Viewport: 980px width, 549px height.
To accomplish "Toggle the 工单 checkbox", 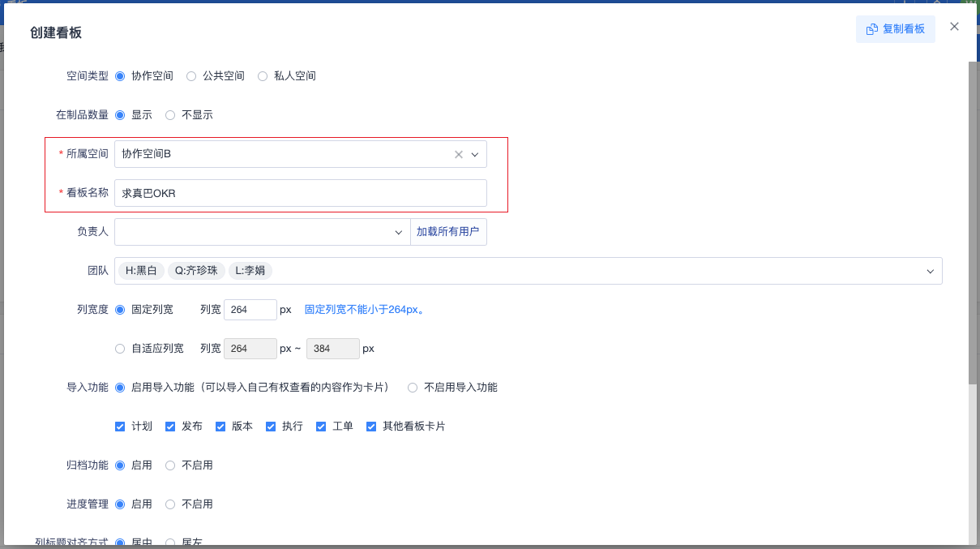I will [321, 427].
